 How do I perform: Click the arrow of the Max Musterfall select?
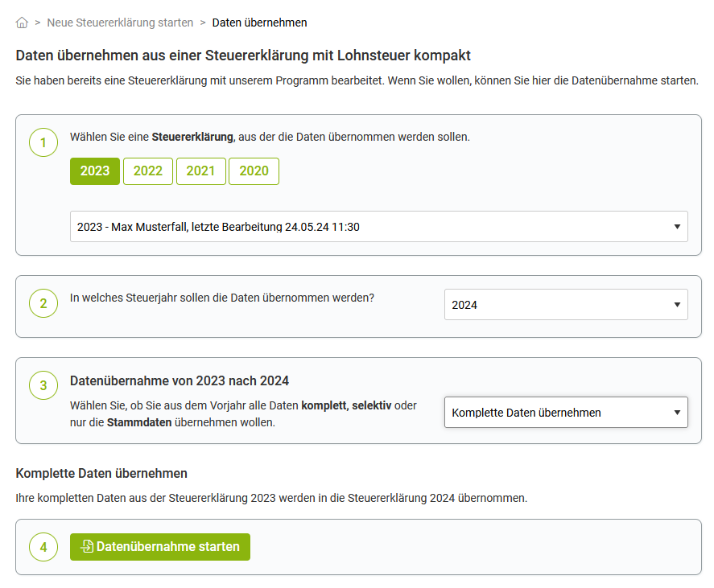pyautogui.click(x=677, y=227)
